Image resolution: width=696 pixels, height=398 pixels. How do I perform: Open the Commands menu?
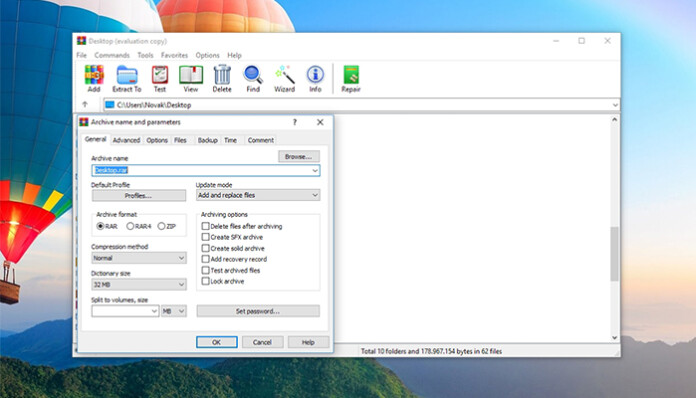(112, 55)
